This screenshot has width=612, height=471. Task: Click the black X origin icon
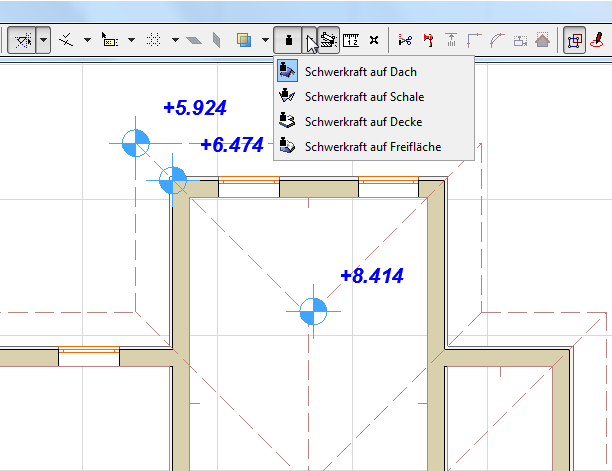coord(374,40)
